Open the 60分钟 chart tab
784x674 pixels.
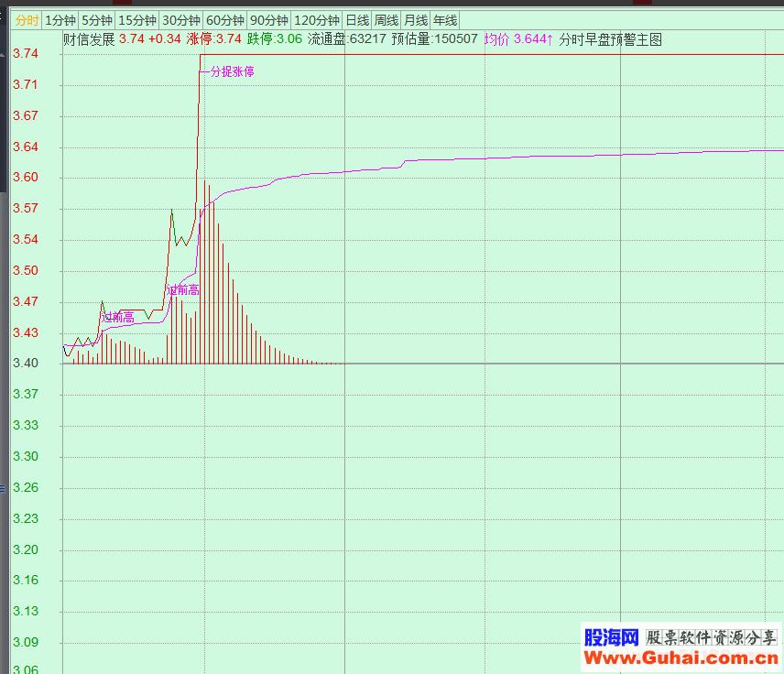pos(224,20)
